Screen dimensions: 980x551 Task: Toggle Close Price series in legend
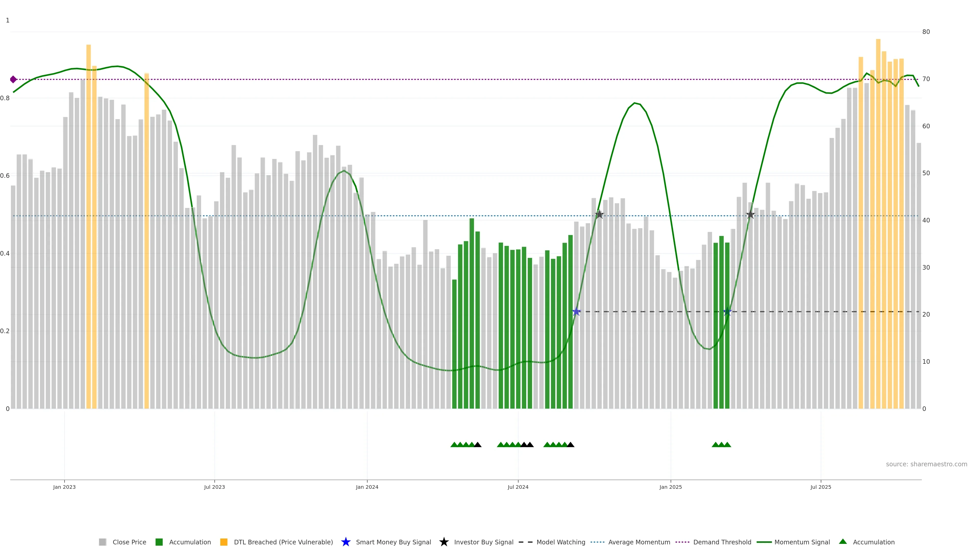click(129, 542)
